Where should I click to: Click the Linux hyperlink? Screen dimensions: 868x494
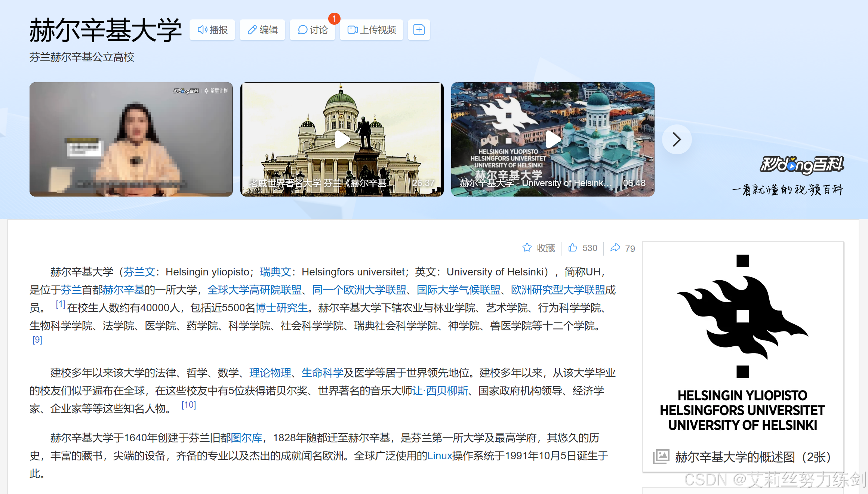tap(440, 456)
